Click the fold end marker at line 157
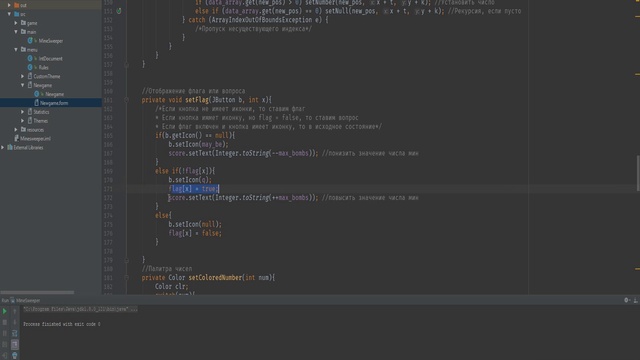640x360 pixels. tap(126, 64)
